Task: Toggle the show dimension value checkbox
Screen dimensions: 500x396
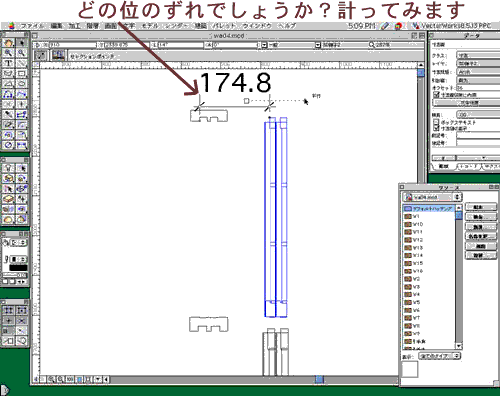Action: [436, 128]
